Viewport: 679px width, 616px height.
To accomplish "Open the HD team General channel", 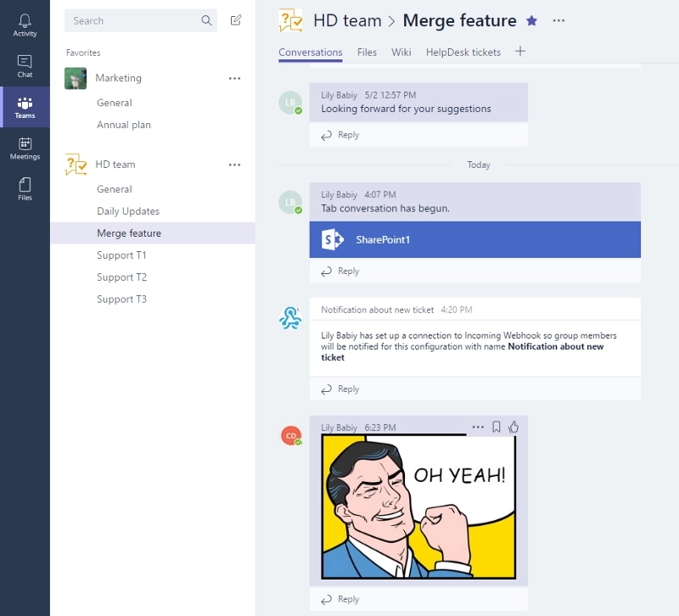I will click(115, 189).
